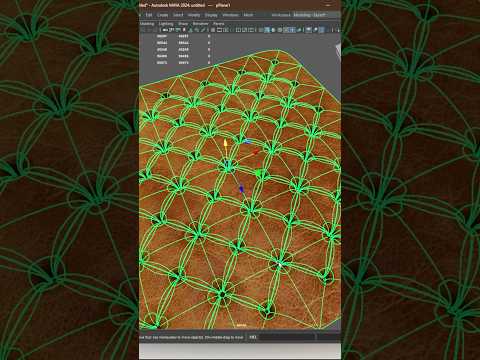Click the manipulator center handle

click(x=228, y=163)
